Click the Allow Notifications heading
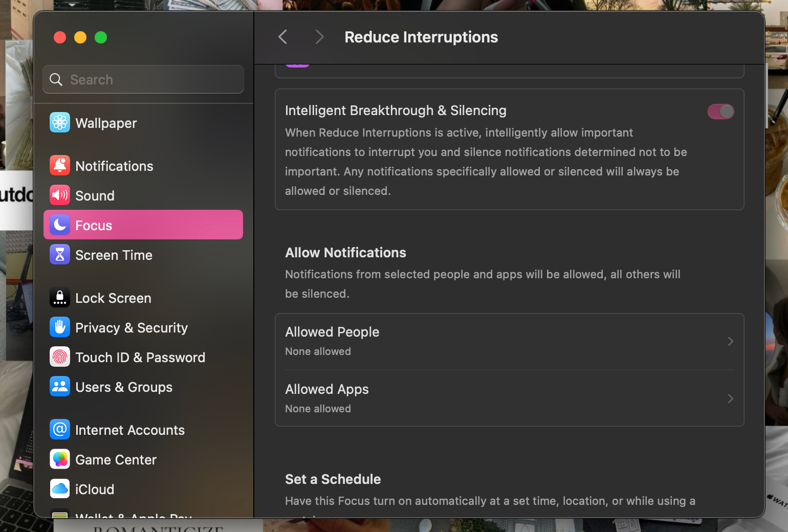The width and height of the screenshot is (788, 532). [345, 253]
